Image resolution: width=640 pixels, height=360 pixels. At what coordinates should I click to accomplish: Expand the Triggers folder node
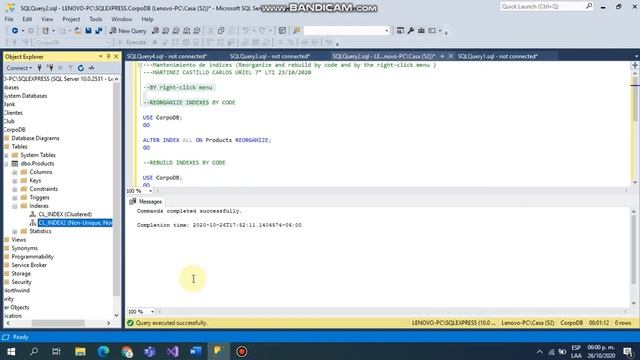point(15,198)
